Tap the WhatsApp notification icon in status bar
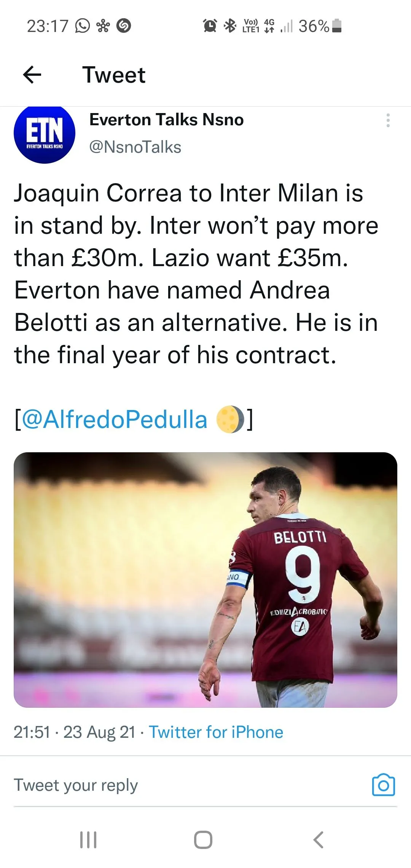 [83, 26]
